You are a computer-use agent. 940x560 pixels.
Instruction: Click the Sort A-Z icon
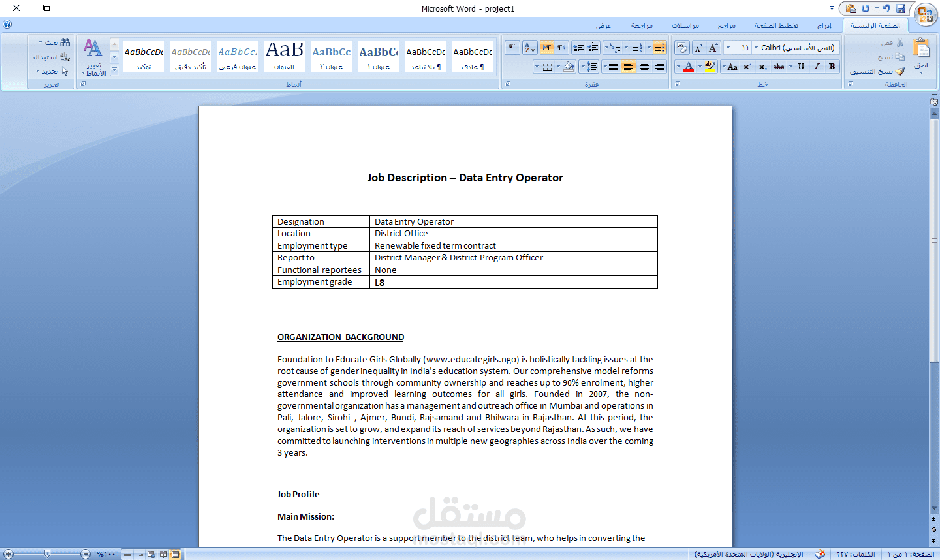coord(529,48)
